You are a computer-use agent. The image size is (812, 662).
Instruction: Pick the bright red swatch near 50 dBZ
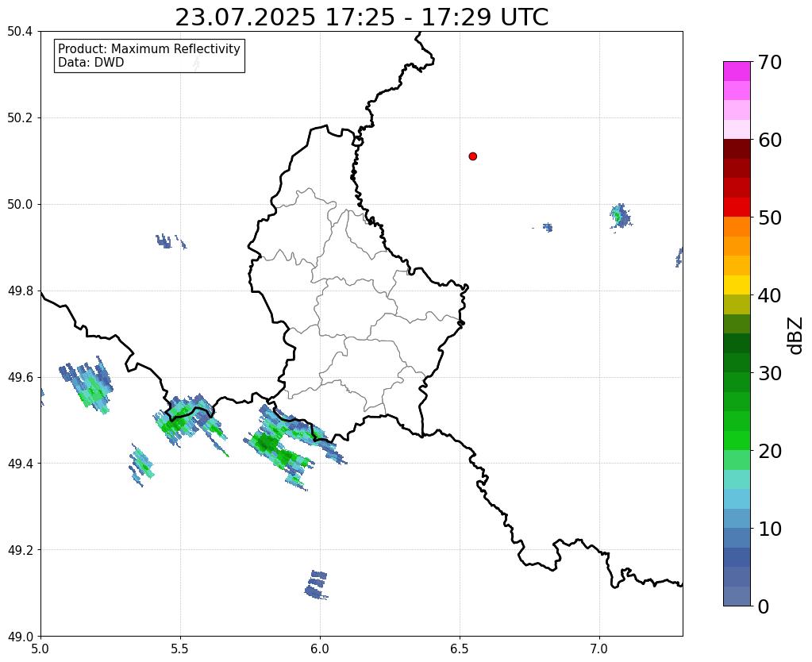tap(737, 207)
